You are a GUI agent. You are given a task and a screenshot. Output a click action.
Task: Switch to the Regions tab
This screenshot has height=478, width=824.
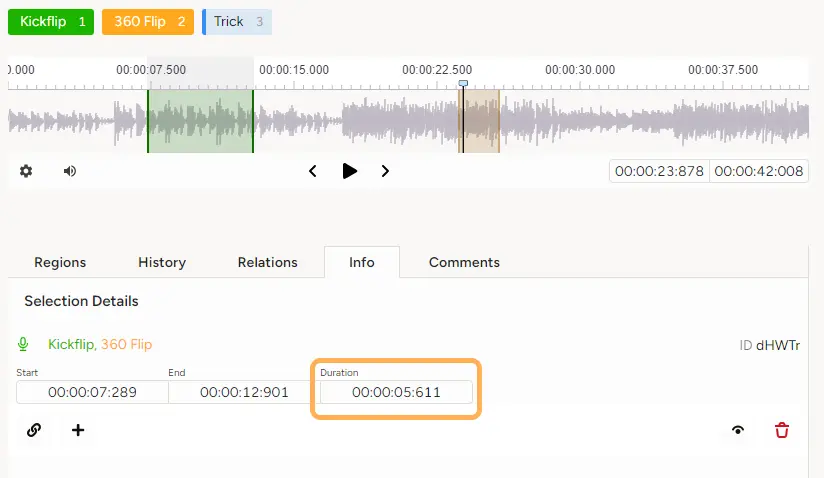click(60, 262)
